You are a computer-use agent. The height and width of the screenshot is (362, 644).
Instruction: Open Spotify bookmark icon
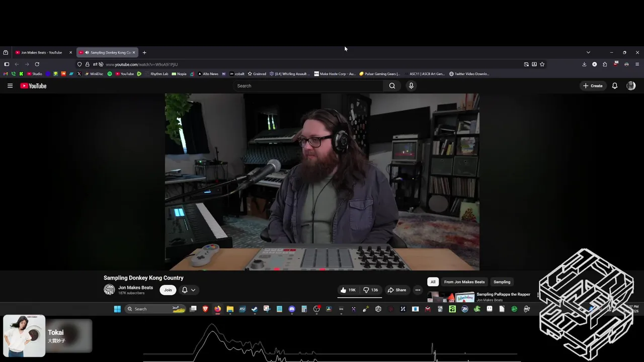[110, 74]
